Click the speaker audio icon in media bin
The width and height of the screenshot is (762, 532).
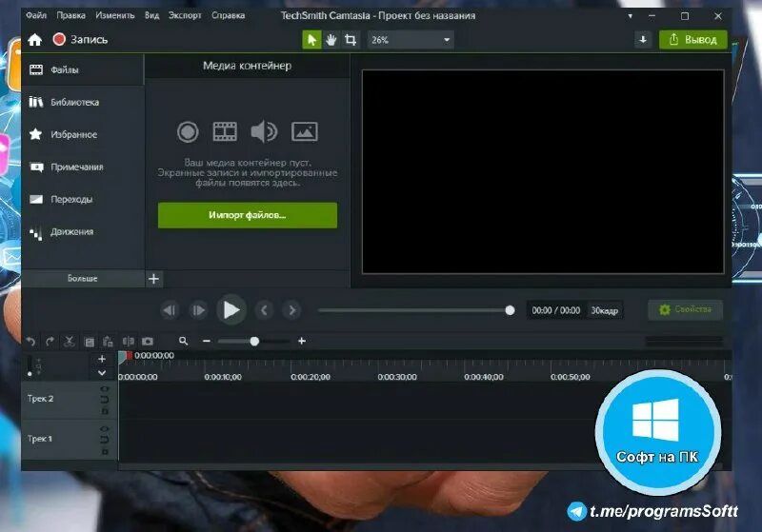pos(264,131)
